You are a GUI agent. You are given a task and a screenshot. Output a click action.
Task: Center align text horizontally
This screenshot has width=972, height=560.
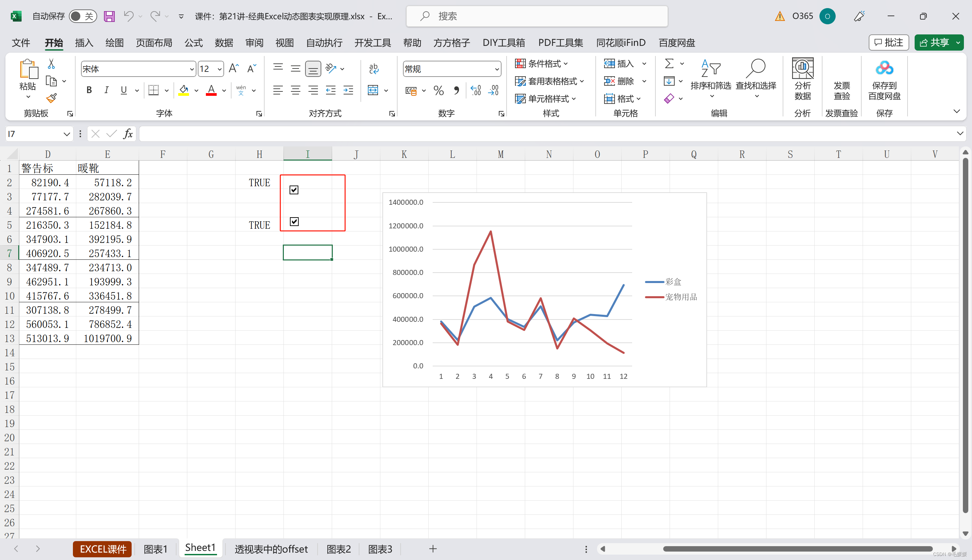click(296, 90)
